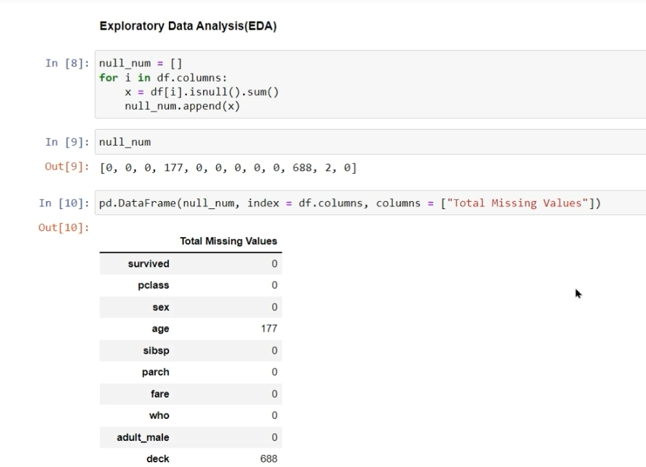
Task: Focus the code cell containing only null_num
Action: pyautogui.click(x=370, y=142)
